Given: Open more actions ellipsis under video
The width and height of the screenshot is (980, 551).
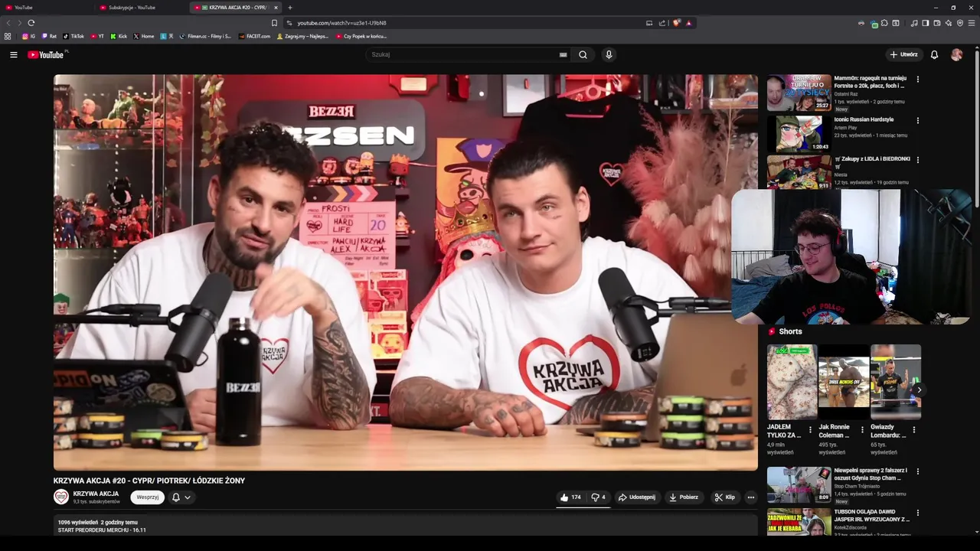Looking at the screenshot, I should (750, 497).
